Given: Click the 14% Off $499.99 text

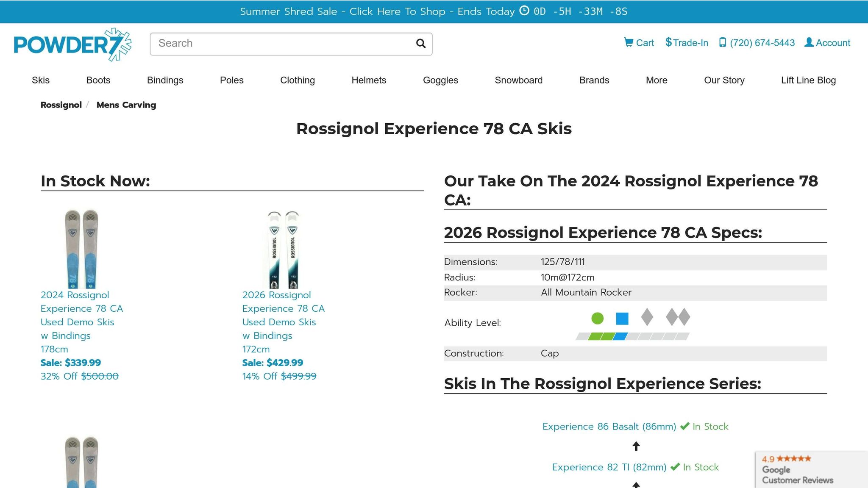Looking at the screenshot, I should pos(279,376).
